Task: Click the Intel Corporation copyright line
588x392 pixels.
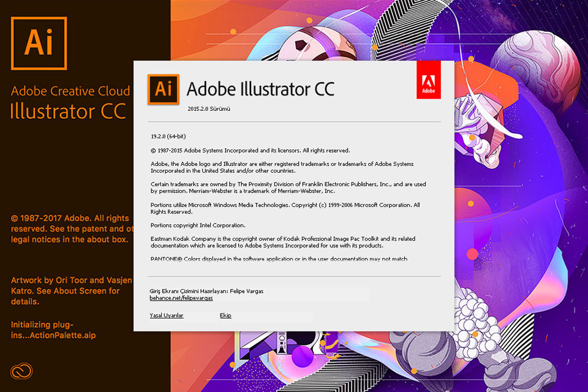Action: [198, 225]
